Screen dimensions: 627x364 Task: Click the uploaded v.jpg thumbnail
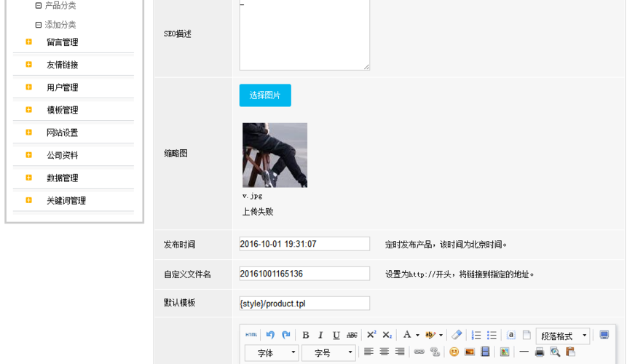[x=275, y=155]
